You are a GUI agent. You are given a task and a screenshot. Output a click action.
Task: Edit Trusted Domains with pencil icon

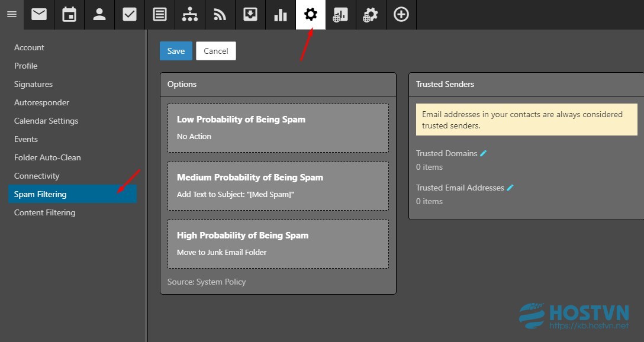pos(484,153)
